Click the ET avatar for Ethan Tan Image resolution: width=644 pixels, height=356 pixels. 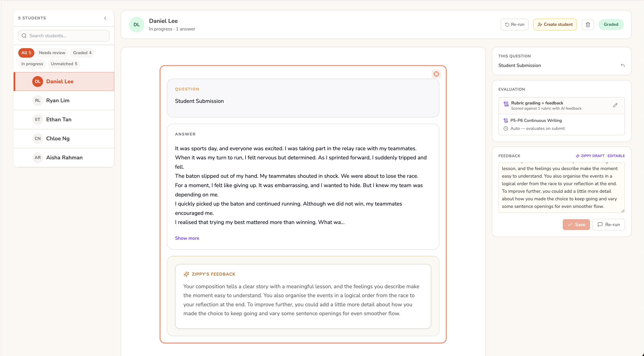(37, 120)
